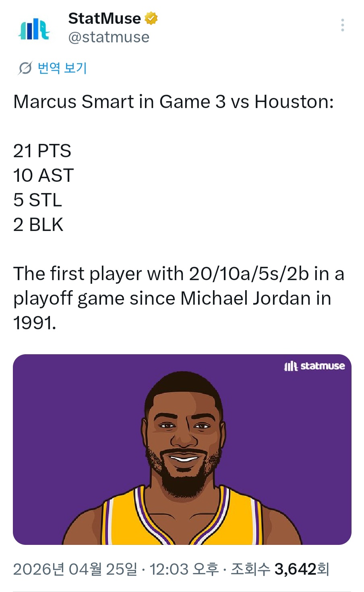Screen dimensions: 364x592
Task: Click the "20/10a/5s/2b" stat text
Action: click(x=249, y=274)
